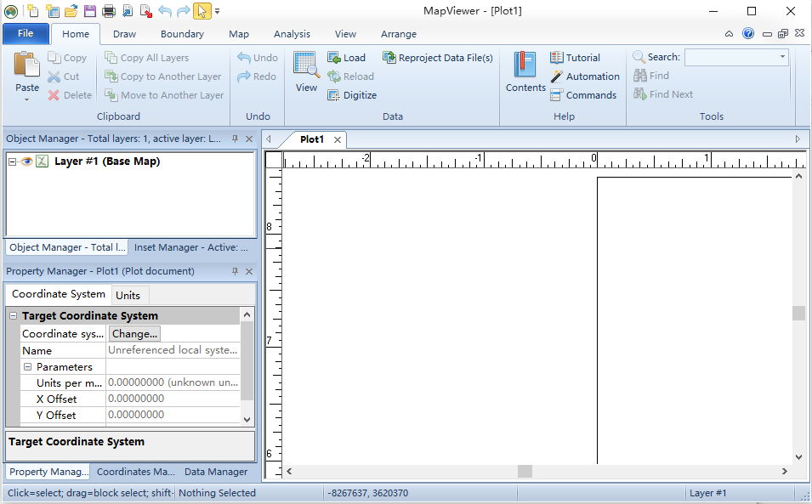The width and height of the screenshot is (812, 504).
Task: Toggle visibility eye of Layer #1
Action: pos(26,161)
